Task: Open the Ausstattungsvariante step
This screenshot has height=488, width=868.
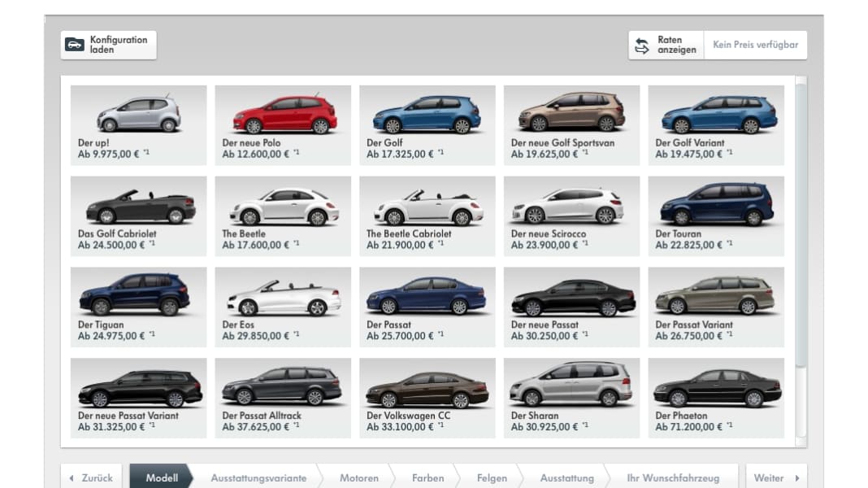Action: (258, 477)
